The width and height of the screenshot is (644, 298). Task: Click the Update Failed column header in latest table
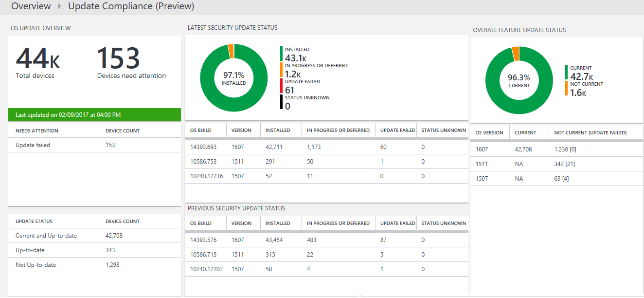(397, 130)
